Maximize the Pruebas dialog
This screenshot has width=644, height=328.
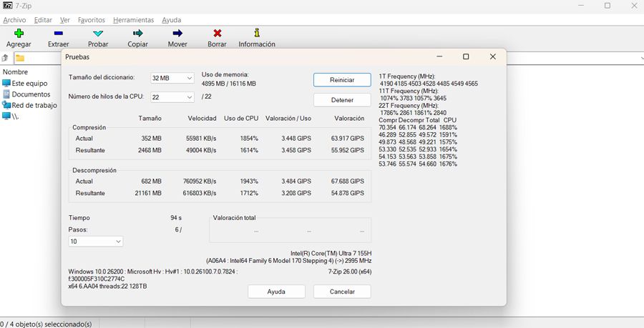[x=466, y=56]
